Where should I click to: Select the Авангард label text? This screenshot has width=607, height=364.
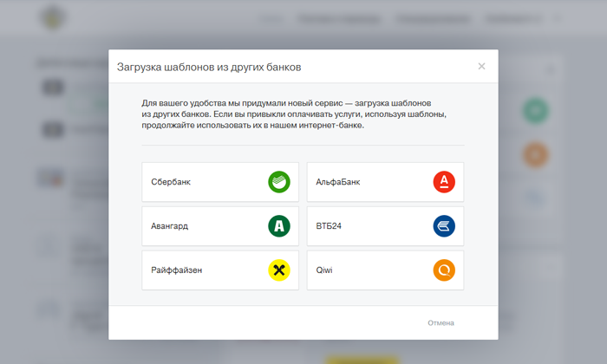[x=170, y=226]
